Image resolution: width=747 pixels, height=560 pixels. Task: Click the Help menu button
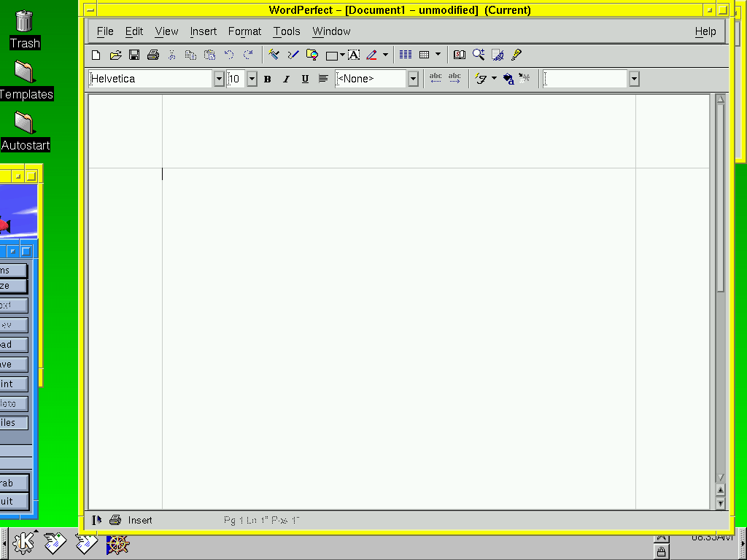[705, 31]
